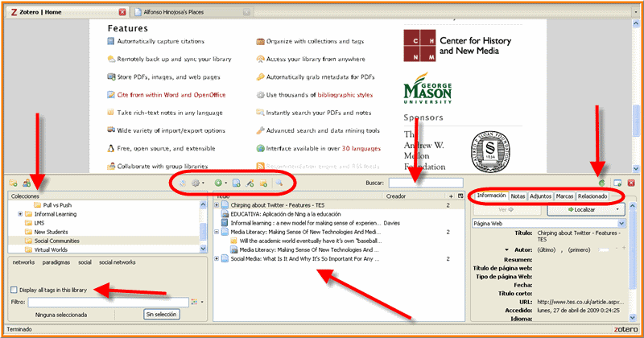644x338 pixels.
Task: Click the green Sync refresh icon
Action: [601, 183]
